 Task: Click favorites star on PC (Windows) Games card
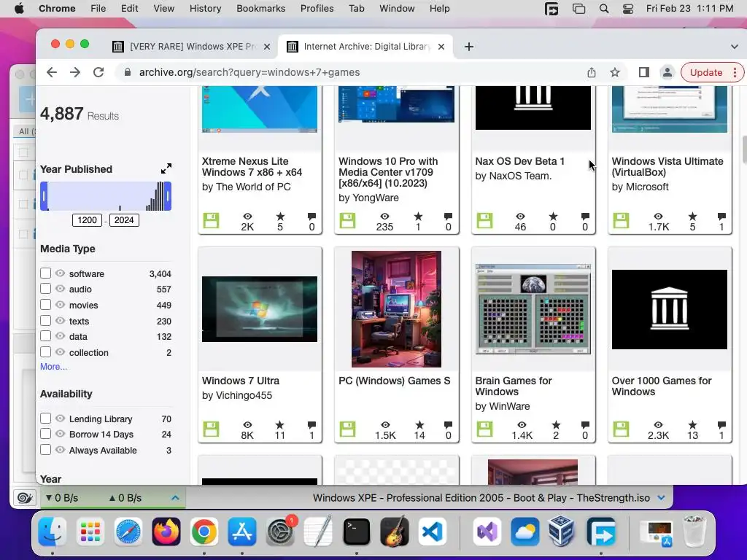[x=419, y=424]
